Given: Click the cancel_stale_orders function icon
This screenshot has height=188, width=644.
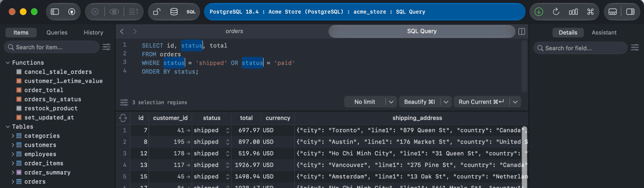Looking at the screenshot, I should click(19, 72).
